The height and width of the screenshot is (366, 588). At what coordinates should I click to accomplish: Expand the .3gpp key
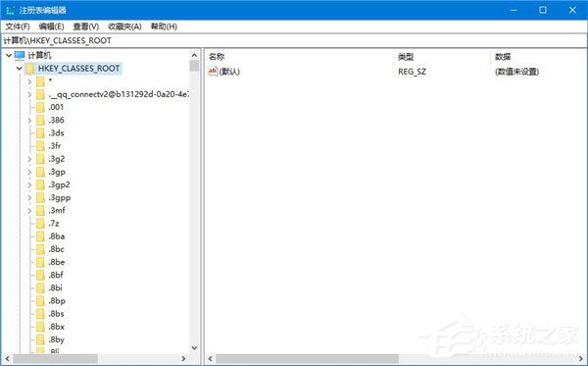click(x=29, y=198)
